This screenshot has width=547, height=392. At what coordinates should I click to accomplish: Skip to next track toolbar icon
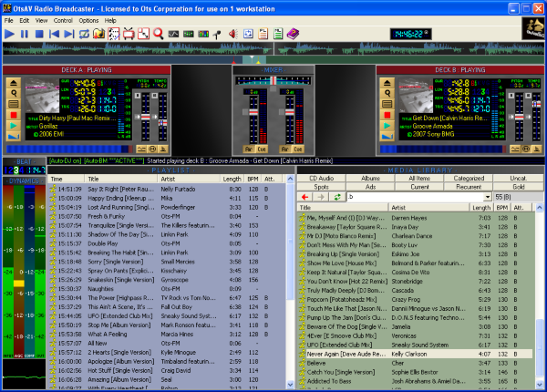tap(69, 34)
